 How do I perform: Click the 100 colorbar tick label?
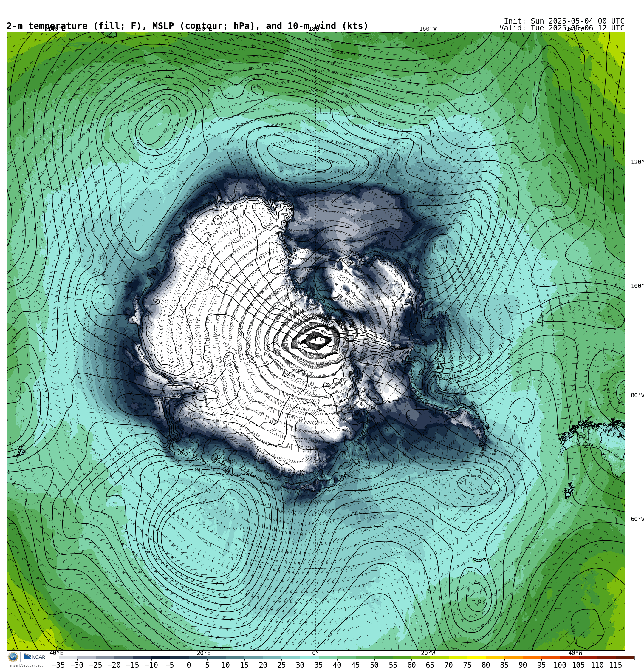tap(560, 665)
